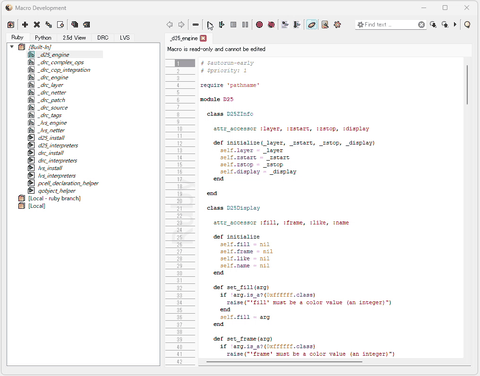Image resolution: width=480 pixels, height=376 pixels.
Task: Select pcell_declaration_helper in the macro tree
Action: [x=68, y=183]
